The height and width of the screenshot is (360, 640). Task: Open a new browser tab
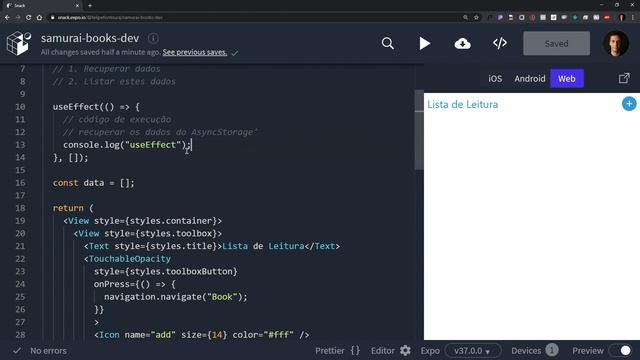[x=90, y=6]
